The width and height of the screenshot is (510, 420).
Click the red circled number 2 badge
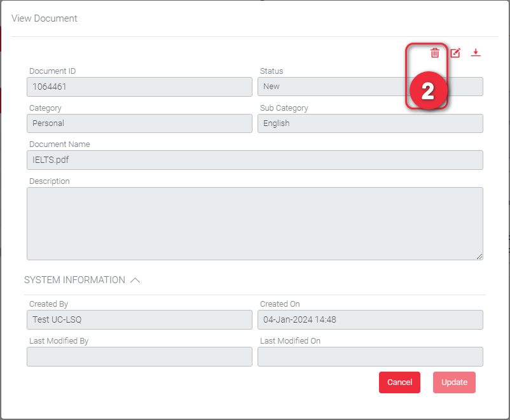click(x=427, y=92)
